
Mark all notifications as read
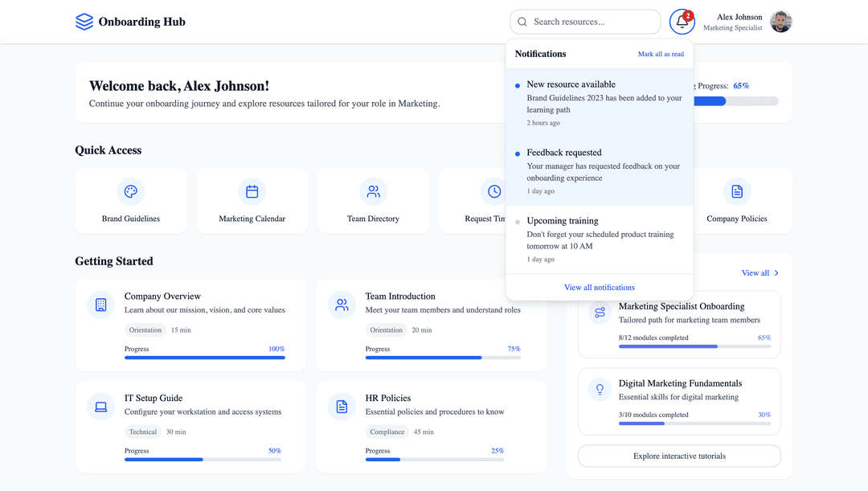point(661,55)
